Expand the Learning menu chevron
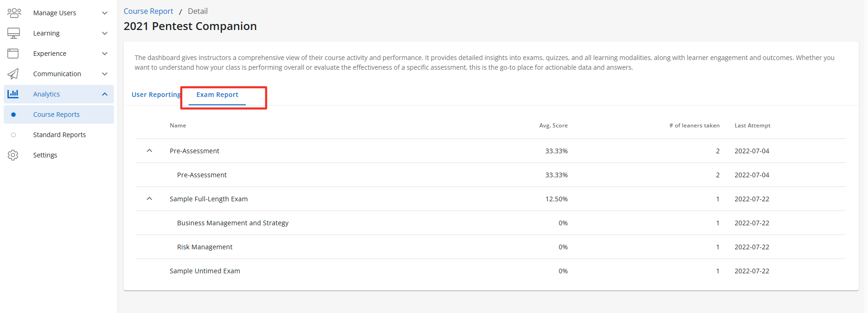Screen dimensions: 868x313 [x=105, y=33]
